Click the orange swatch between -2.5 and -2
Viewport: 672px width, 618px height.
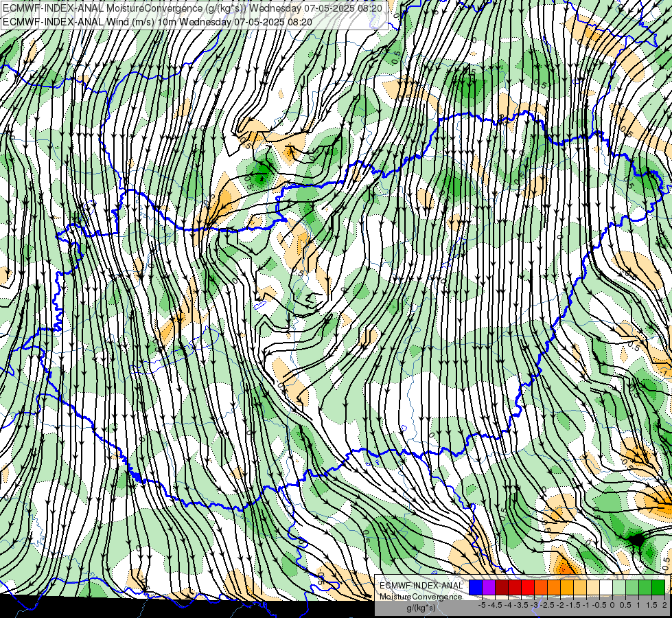[554, 588]
